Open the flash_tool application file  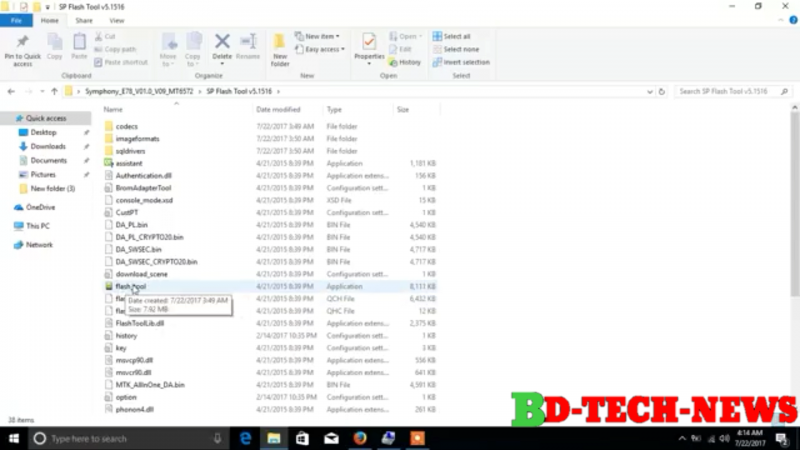131,285
